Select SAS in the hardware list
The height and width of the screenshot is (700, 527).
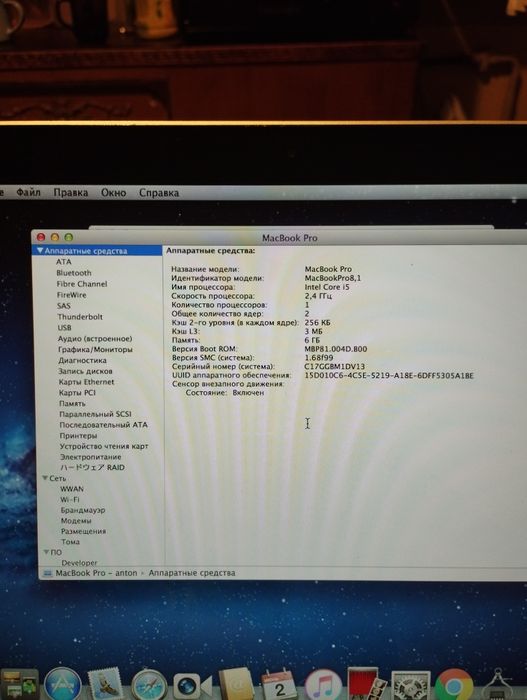pos(63,306)
